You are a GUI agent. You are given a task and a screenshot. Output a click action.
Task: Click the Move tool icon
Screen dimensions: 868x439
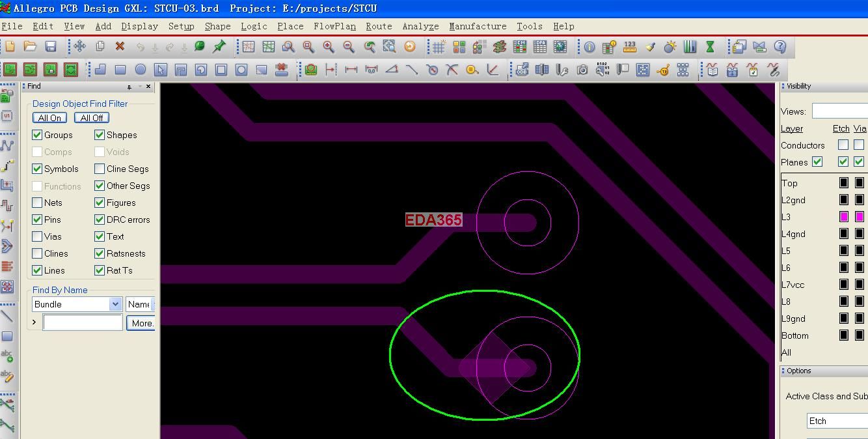click(x=79, y=46)
